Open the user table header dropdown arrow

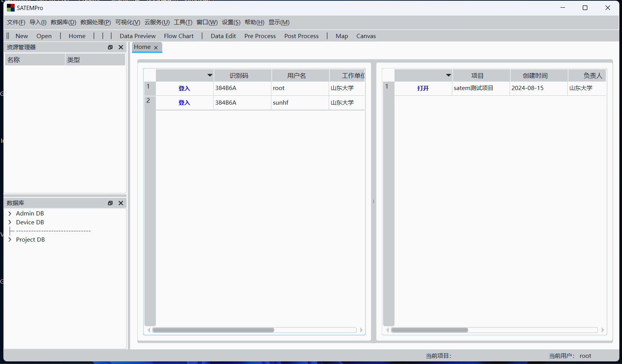210,75
